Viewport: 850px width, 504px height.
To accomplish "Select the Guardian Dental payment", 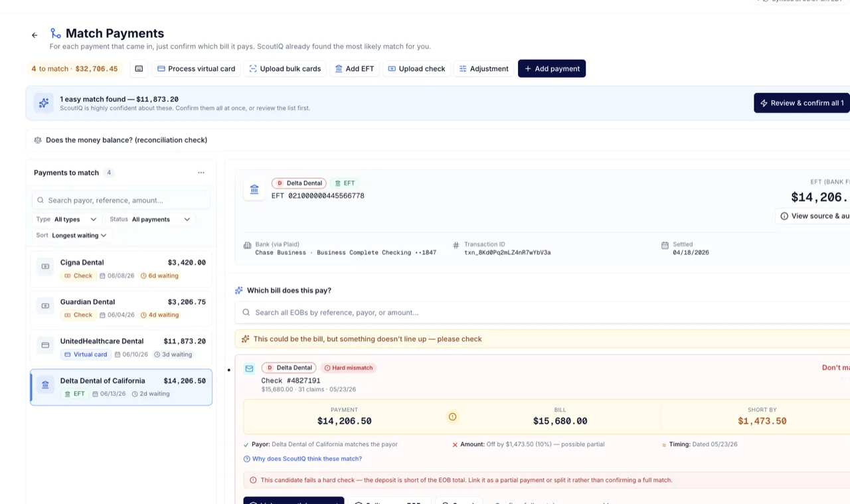I will tap(122, 308).
